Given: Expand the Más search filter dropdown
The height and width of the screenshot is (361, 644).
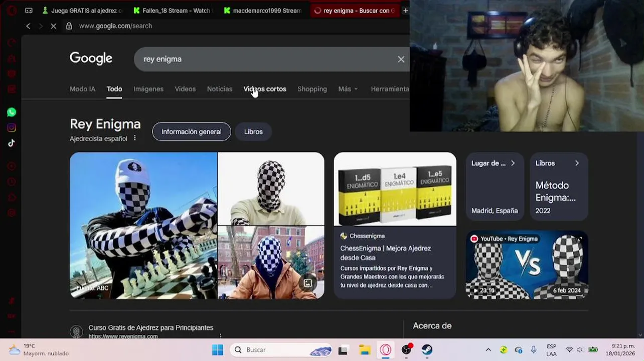Looking at the screenshot, I should (348, 89).
